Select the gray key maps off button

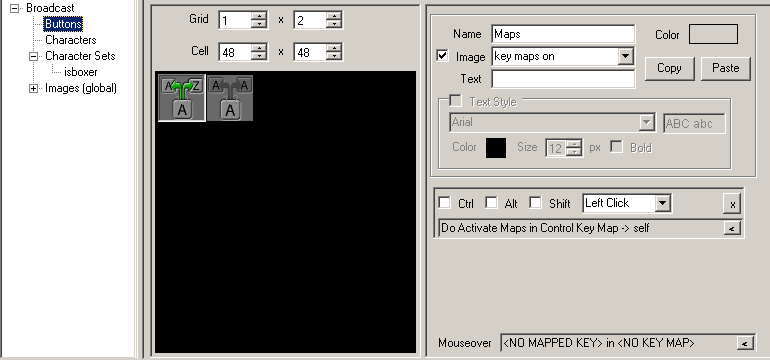(x=230, y=97)
